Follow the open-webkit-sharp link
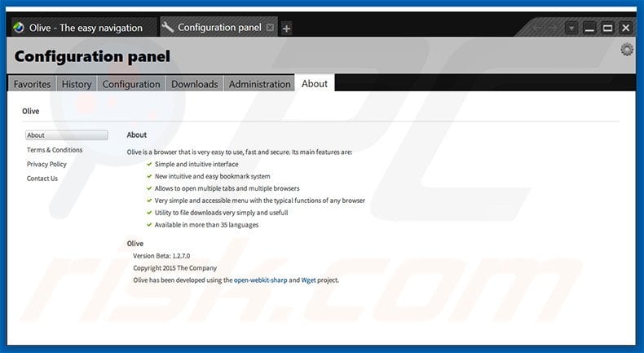This screenshot has height=353, width=644. (260, 280)
